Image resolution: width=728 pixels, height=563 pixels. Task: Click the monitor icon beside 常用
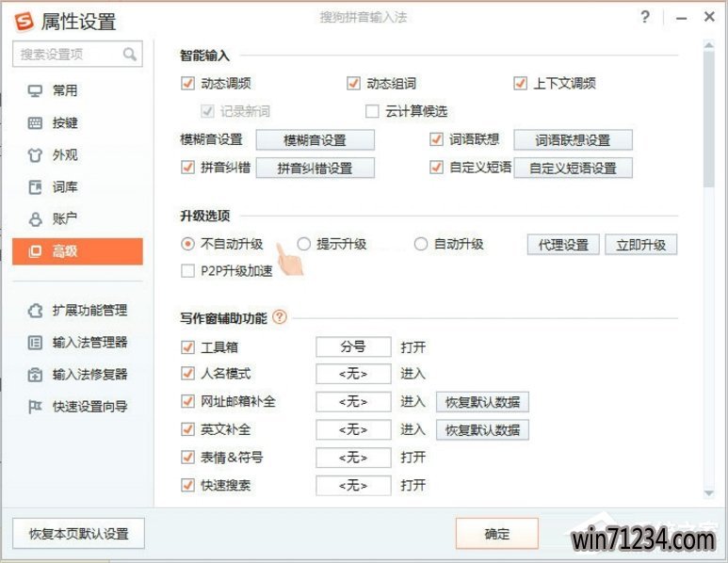coord(35,90)
